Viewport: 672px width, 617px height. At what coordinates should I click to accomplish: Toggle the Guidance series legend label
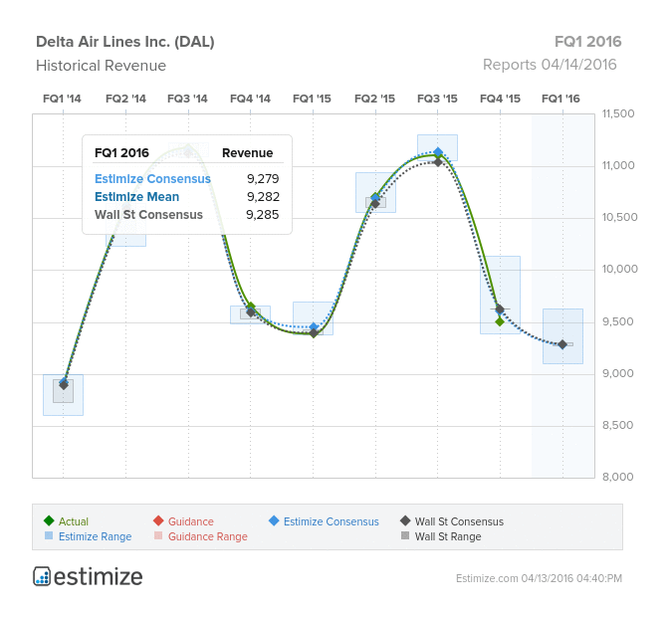click(x=191, y=521)
